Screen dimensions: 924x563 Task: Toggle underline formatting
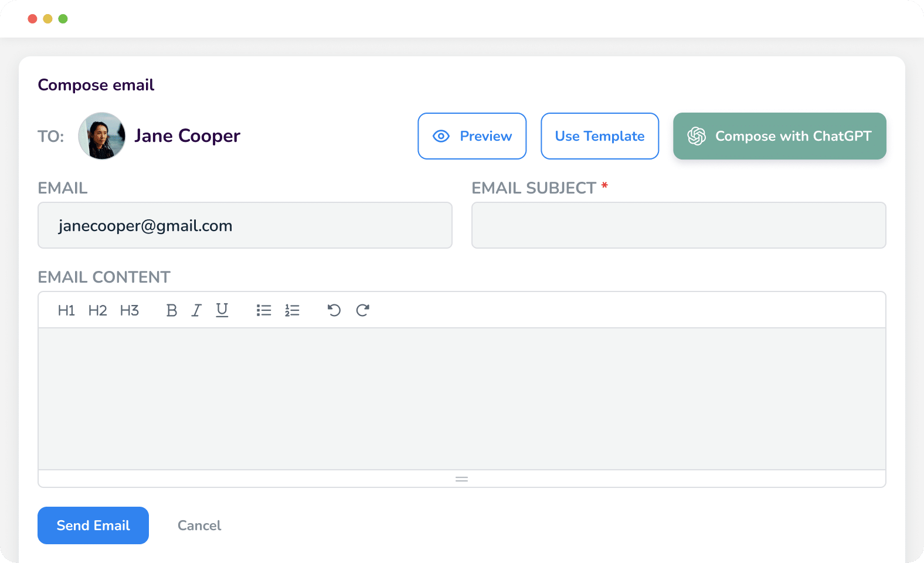pyautogui.click(x=222, y=310)
